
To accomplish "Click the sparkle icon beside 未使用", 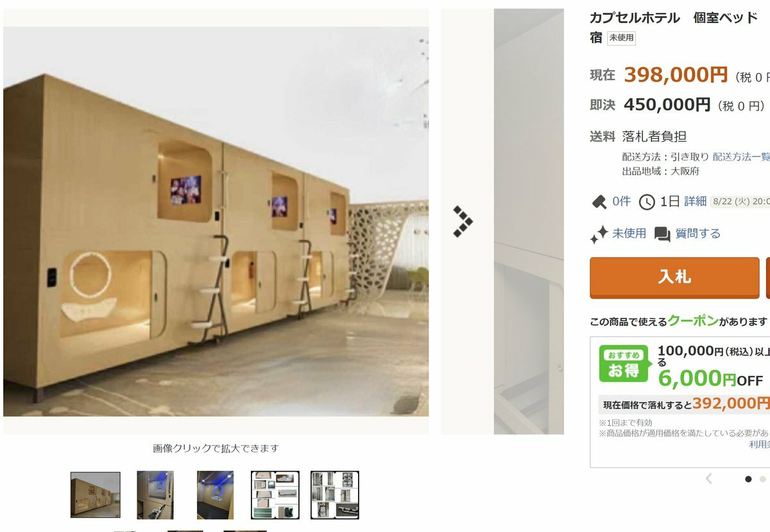I will click(x=599, y=234).
